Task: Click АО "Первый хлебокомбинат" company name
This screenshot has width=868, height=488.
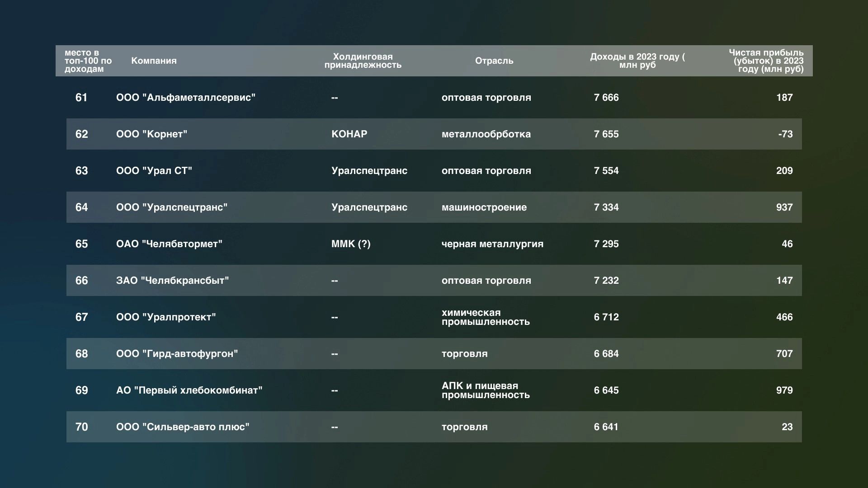Action: pyautogui.click(x=189, y=390)
